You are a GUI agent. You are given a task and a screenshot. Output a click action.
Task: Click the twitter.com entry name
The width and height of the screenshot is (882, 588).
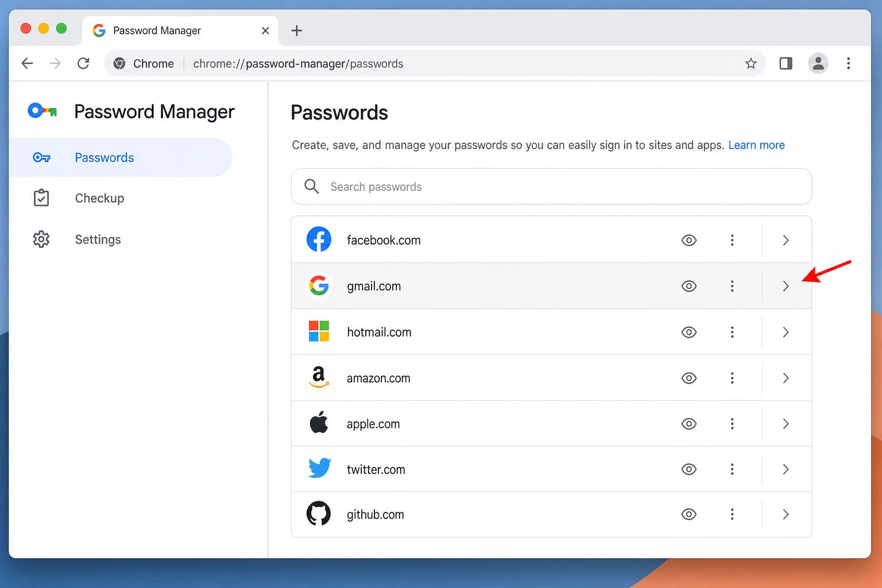pos(376,469)
